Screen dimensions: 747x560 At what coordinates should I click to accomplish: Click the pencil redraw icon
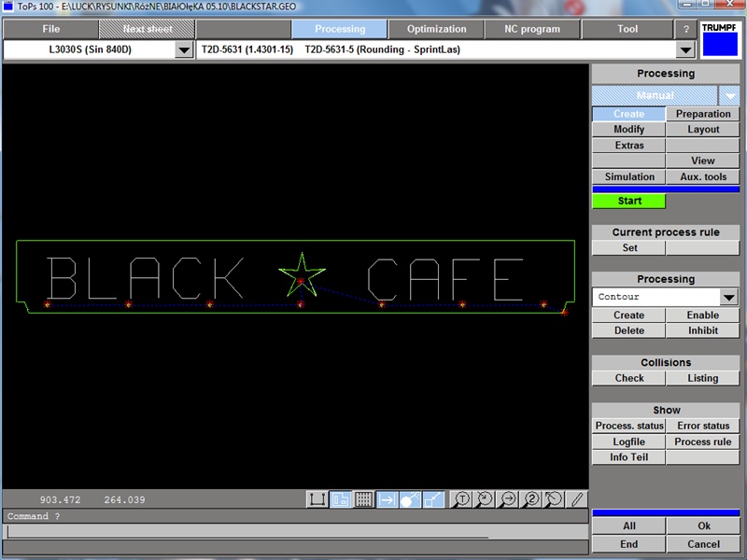[x=577, y=499]
